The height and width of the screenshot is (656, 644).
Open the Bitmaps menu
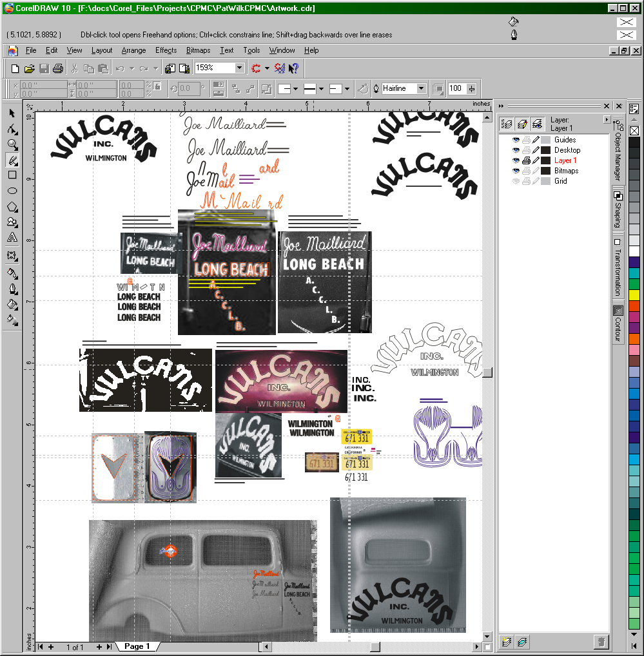[199, 50]
